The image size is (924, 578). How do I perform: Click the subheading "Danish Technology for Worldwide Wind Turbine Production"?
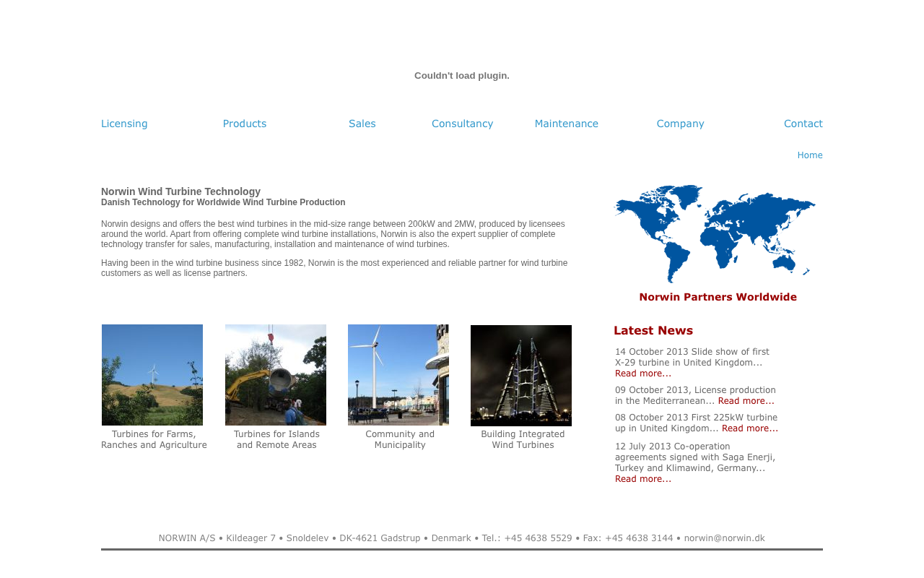coord(223,202)
